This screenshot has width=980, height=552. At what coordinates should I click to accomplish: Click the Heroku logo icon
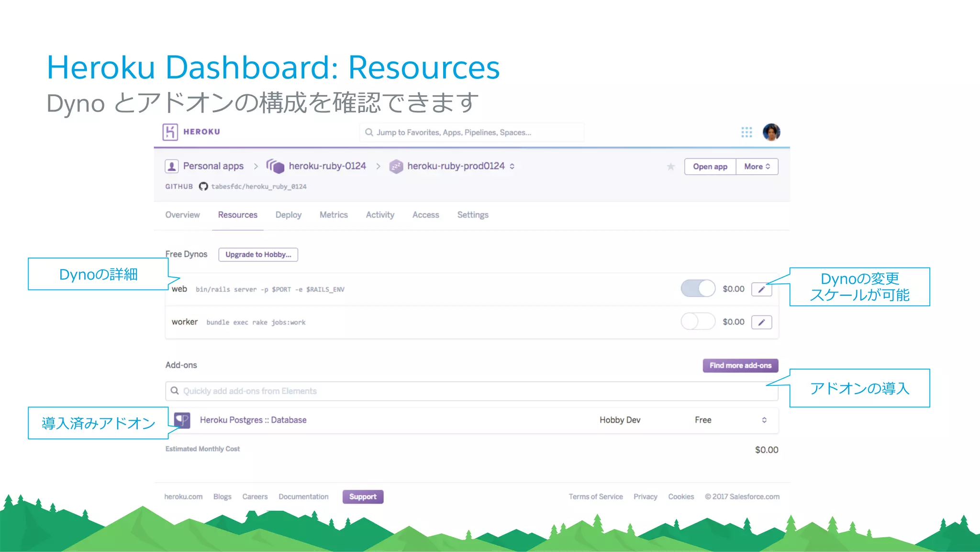(170, 132)
